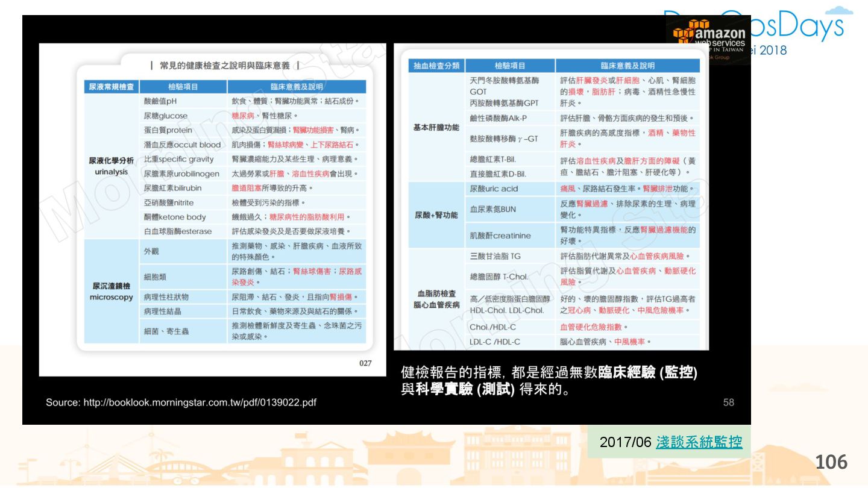Select the 尿液常規檢查 table header

click(x=111, y=87)
